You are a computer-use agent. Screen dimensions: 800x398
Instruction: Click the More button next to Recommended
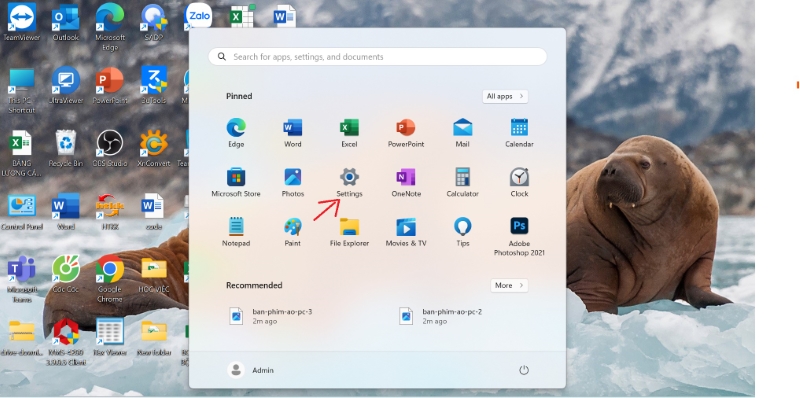point(509,285)
